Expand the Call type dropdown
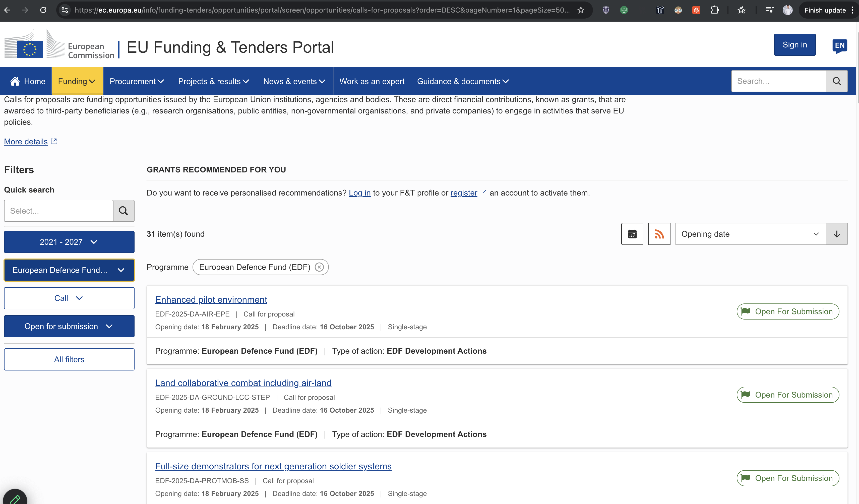Viewport: 859px width, 504px height. click(x=69, y=298)
